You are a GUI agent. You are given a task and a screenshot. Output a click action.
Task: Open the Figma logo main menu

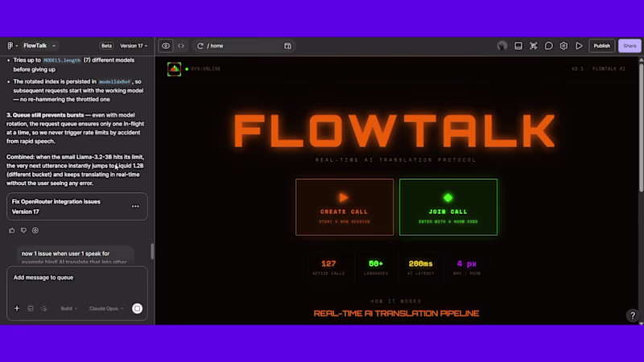(12, 46)
